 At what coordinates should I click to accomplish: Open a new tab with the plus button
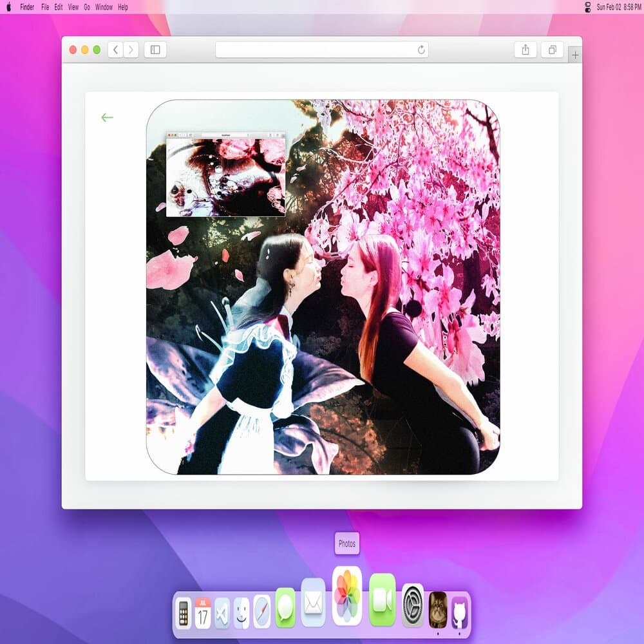coord(575,55)
